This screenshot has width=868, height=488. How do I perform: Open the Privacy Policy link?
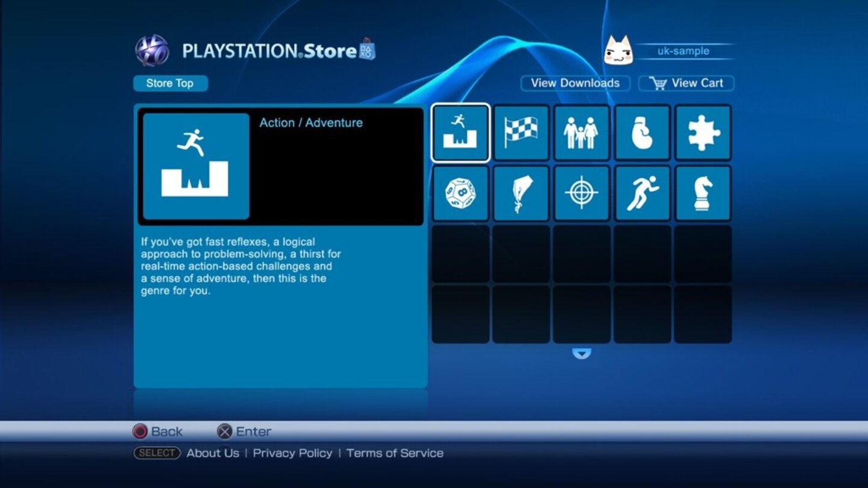click(x=294, y=452)
